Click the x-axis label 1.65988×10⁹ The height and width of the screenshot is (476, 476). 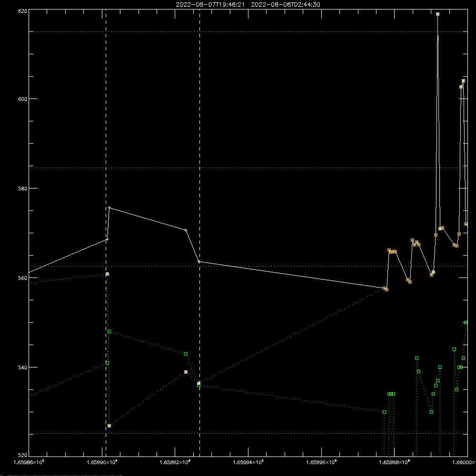coord(29,462)
